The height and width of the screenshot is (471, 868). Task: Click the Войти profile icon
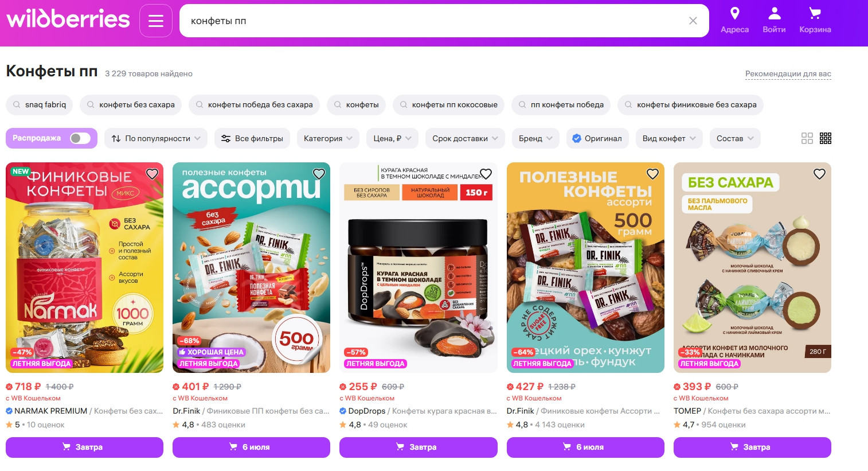click(774, 20)
